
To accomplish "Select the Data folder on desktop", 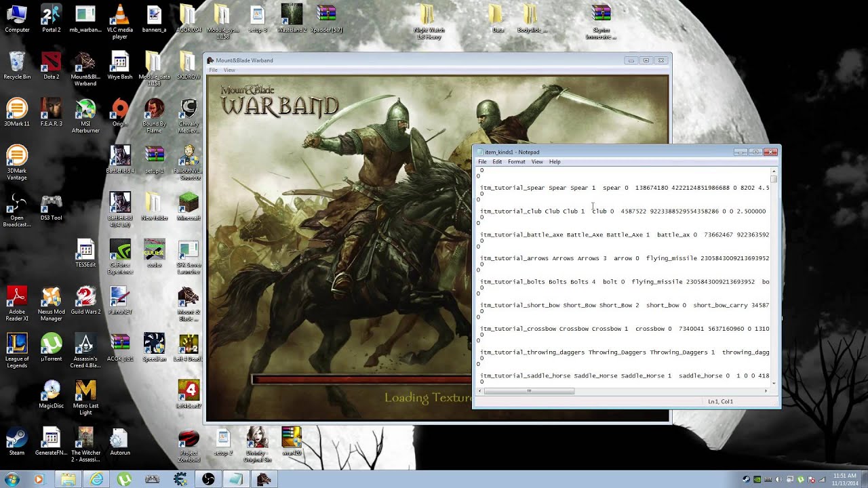I will 498,18.
